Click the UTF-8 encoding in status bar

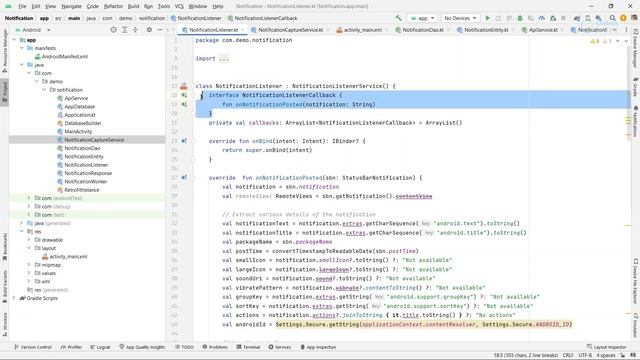click(585, 355)
